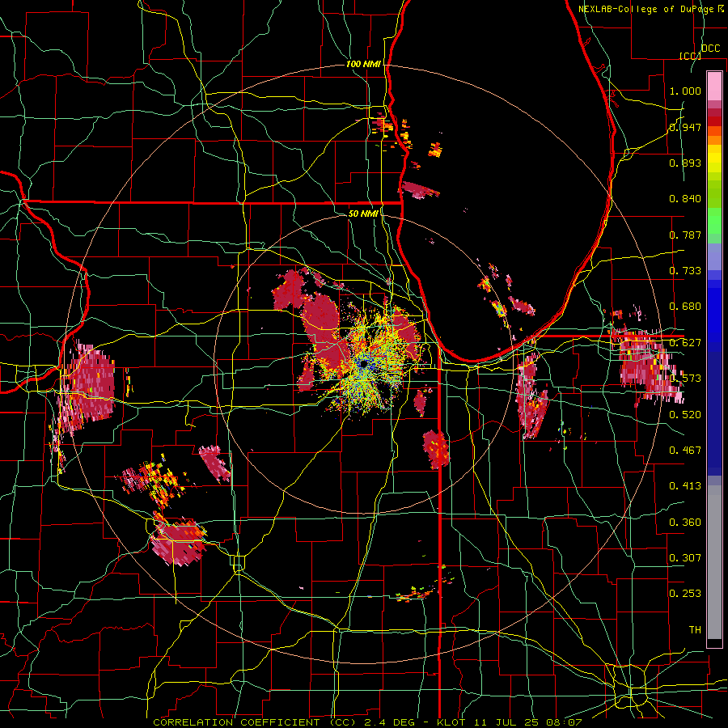Select the 0.787 scale value
Image resolution: width=728 pixels, height=728 pixels.
685,235
